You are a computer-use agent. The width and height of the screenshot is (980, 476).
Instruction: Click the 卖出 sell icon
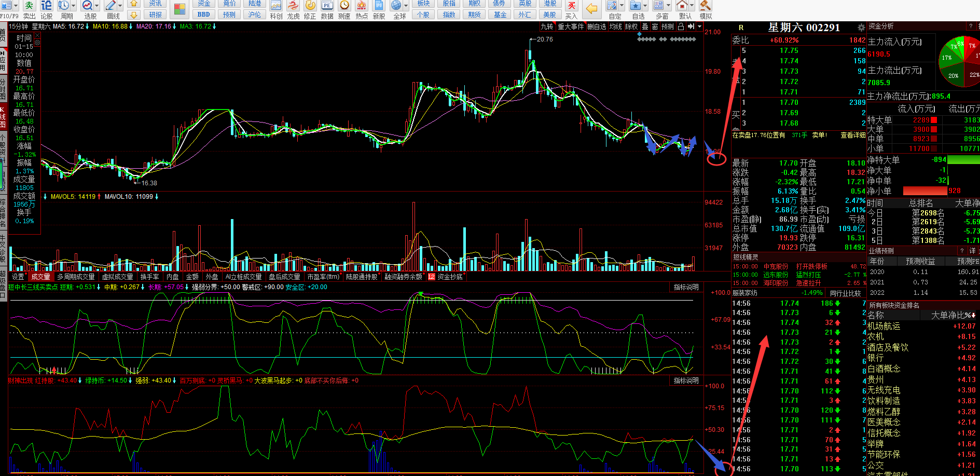coord(29,6)
